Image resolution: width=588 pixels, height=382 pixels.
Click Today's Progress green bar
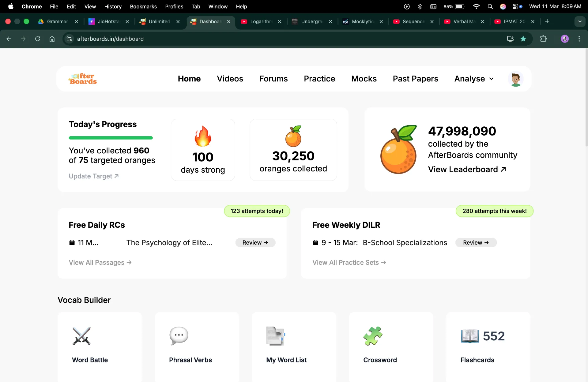111,138
